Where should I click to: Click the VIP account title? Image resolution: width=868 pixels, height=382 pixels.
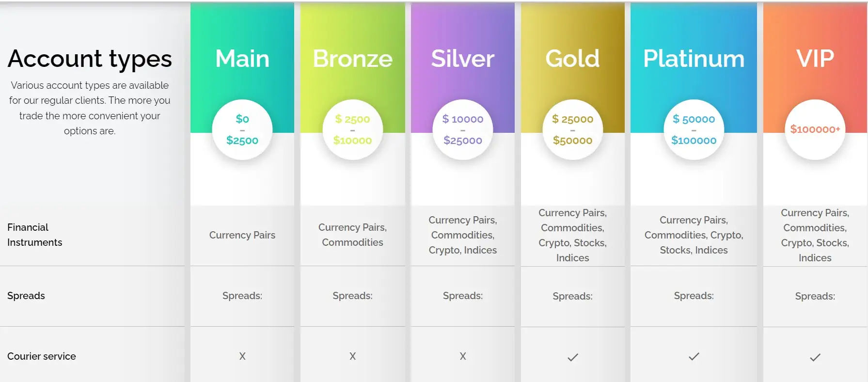pos(815,59)
